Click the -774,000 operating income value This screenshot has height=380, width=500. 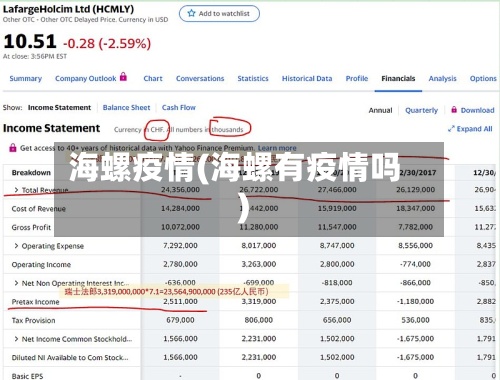(x=415, y=264)
